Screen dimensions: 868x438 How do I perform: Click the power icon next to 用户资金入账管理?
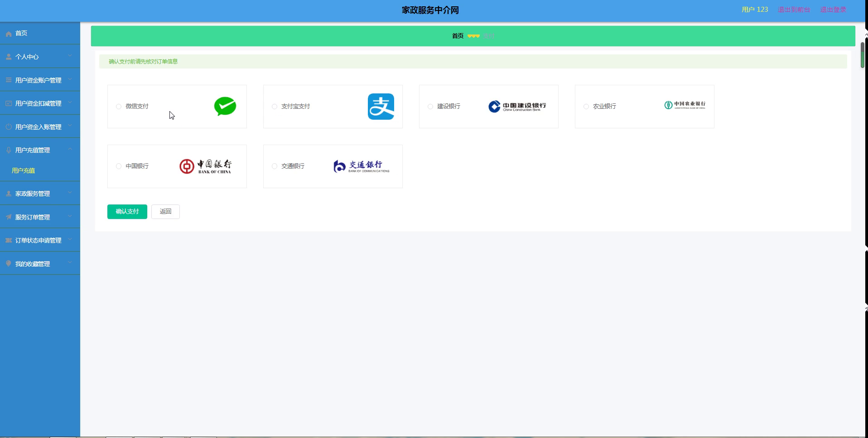pos(9,127)
